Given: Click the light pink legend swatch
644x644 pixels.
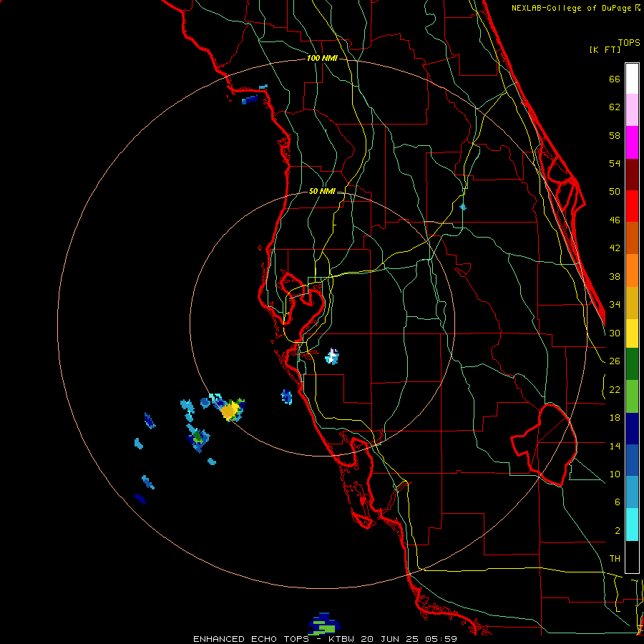Looking at the screenshot, I should pos(632,110).
